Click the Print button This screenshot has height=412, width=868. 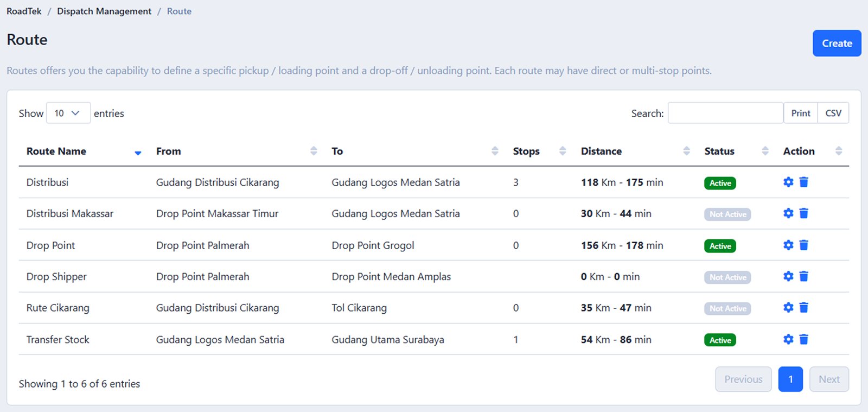800,113
